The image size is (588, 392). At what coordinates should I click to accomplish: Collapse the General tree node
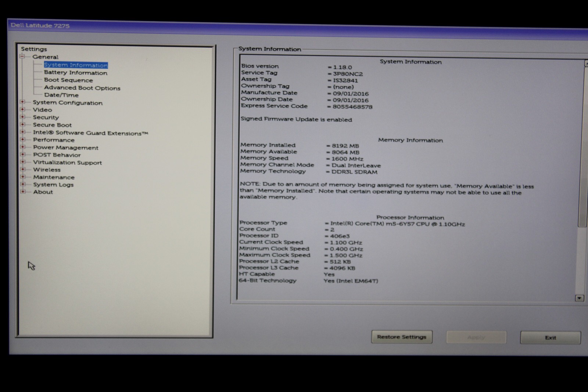[22, 56]
